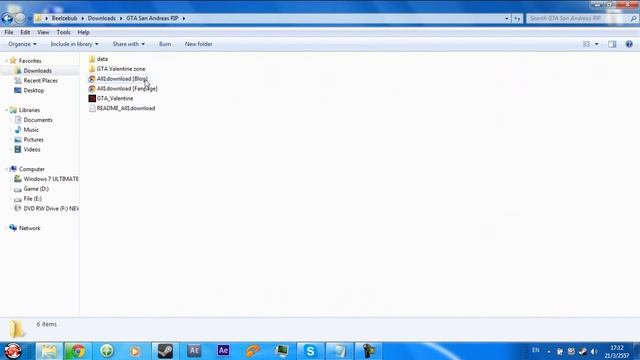Show hidden tray icons arrow

click(x=549, y=351)
